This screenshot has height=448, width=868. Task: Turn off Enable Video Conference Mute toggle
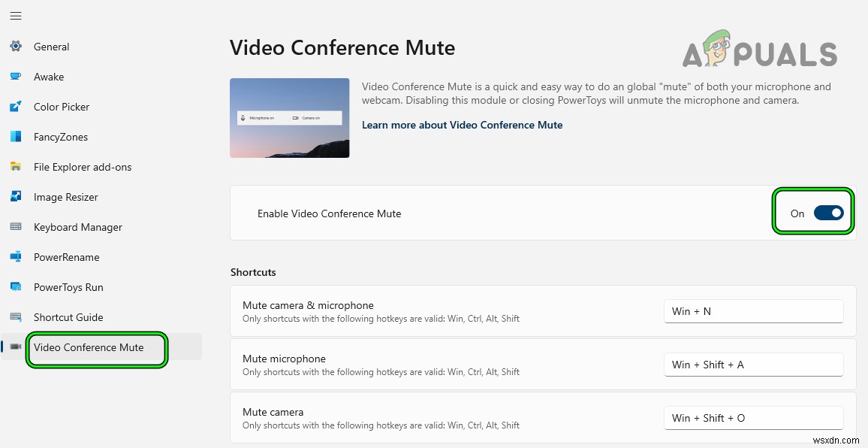[x=828, y=213]
